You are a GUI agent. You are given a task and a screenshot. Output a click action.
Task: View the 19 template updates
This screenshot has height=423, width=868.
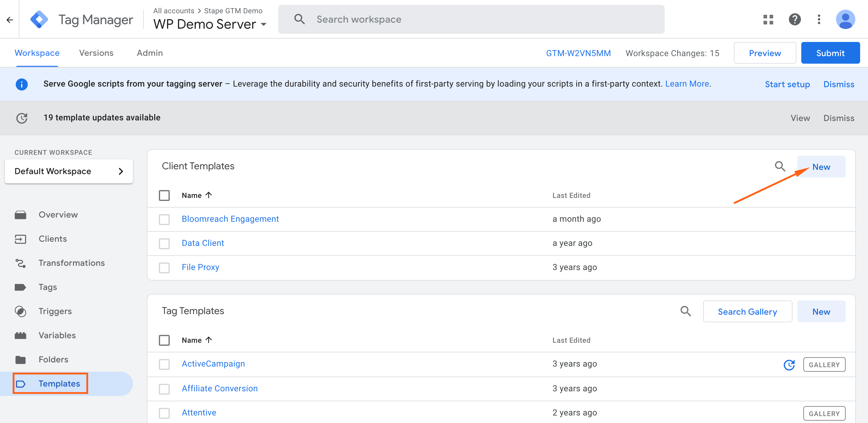pyautogui.click(x=800, y=118)
